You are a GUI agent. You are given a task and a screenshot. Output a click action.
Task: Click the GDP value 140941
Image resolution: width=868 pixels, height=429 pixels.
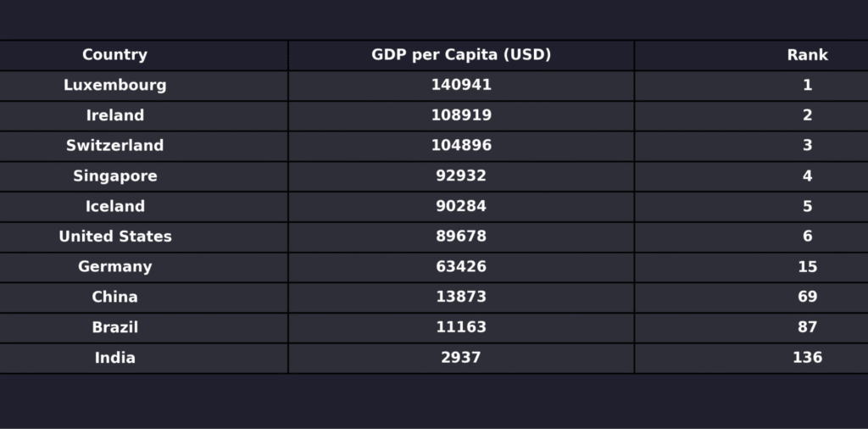pyautogui.click(x=461, y=85)
